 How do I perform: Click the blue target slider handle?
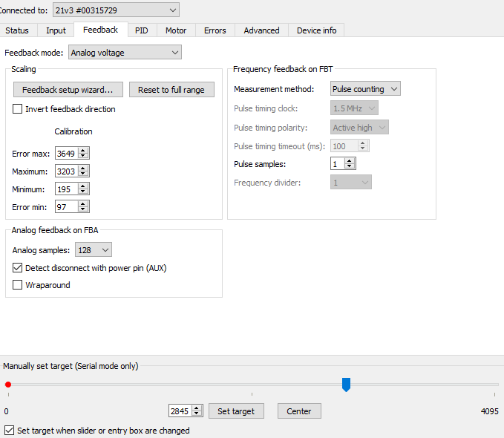pos(346,384)
